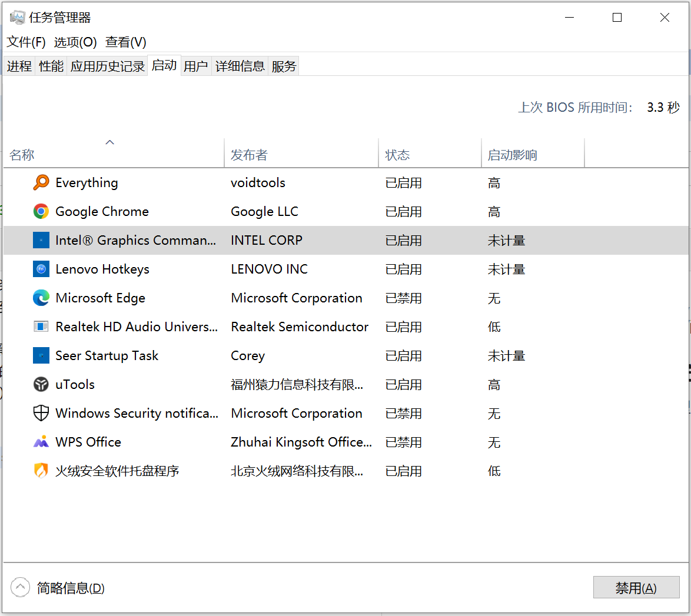Sort by the 发布者 column header
This screenshot has width=691, height=616.
coord(301,153)
